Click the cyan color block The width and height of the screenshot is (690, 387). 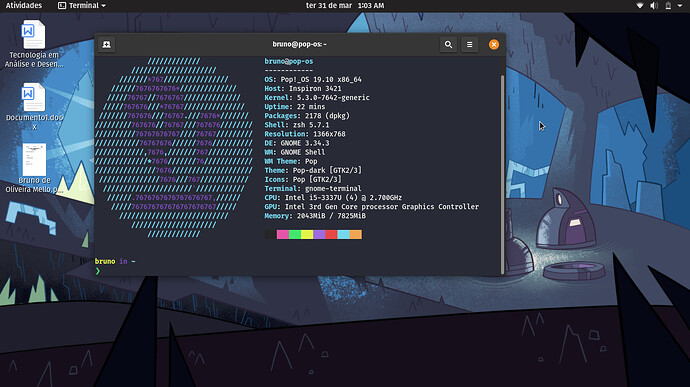[343, 234]
